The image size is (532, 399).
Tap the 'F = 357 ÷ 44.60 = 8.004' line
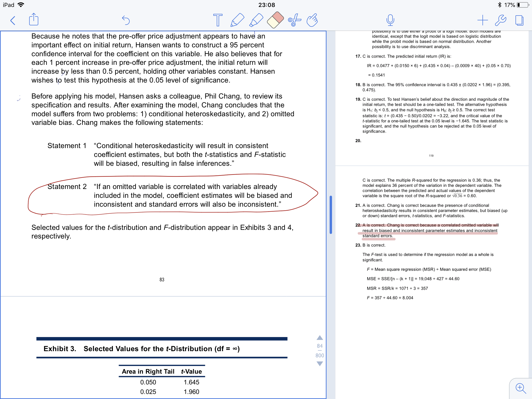pos(390,298)
